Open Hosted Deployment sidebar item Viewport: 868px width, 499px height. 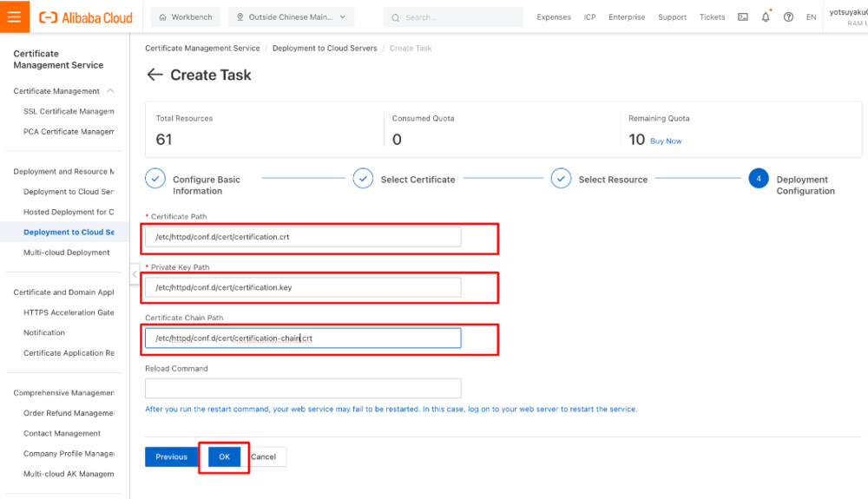pyautogui.click(x=69, y=212)
